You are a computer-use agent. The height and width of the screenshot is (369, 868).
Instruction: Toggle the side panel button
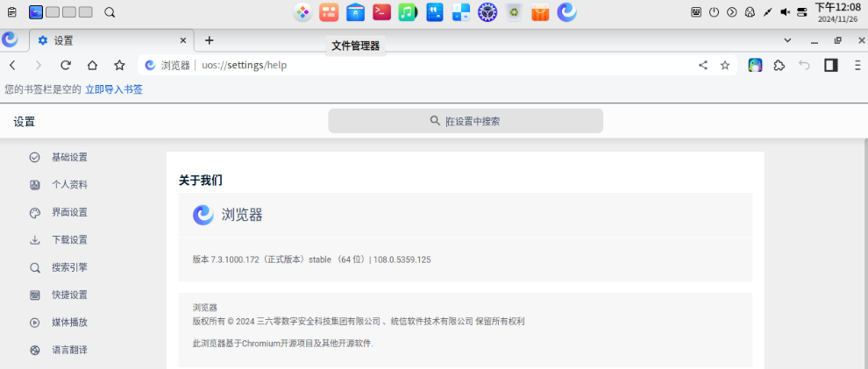(x=830, y=65)
